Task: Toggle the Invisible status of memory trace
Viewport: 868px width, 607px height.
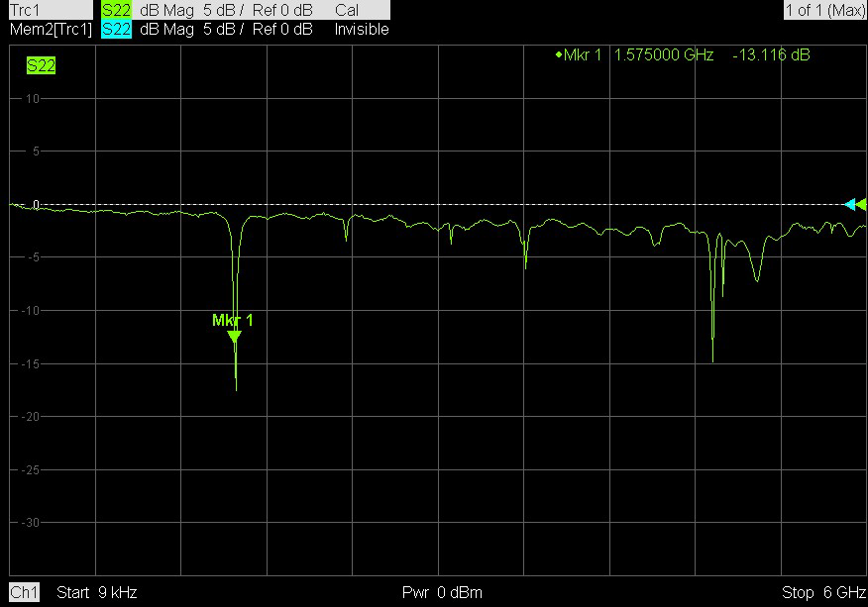Action: click(361, 30)
